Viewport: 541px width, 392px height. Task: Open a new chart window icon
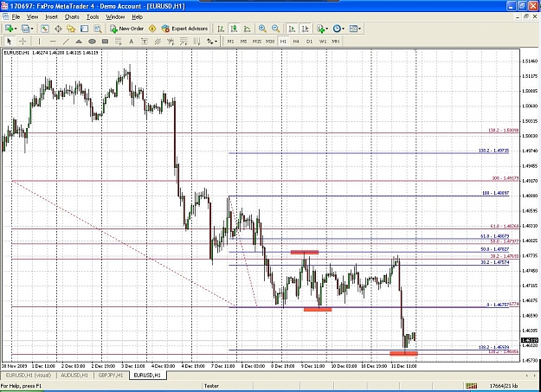click(x=9, y=29)
